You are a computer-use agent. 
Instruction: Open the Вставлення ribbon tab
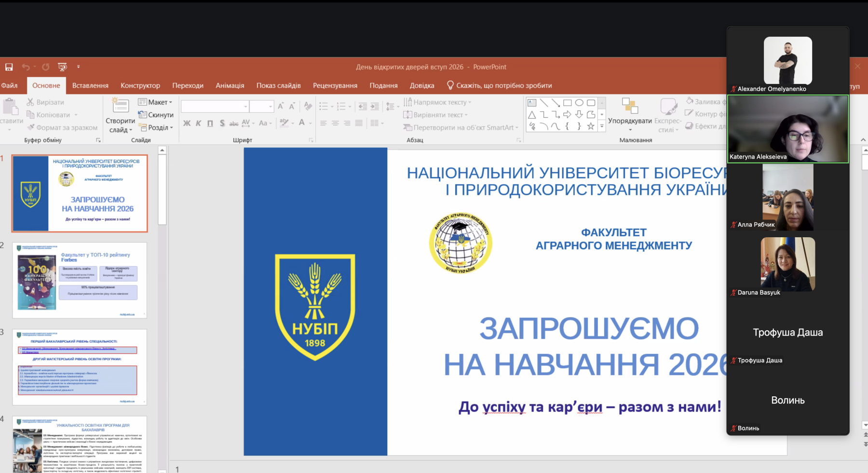coord(90,85)
